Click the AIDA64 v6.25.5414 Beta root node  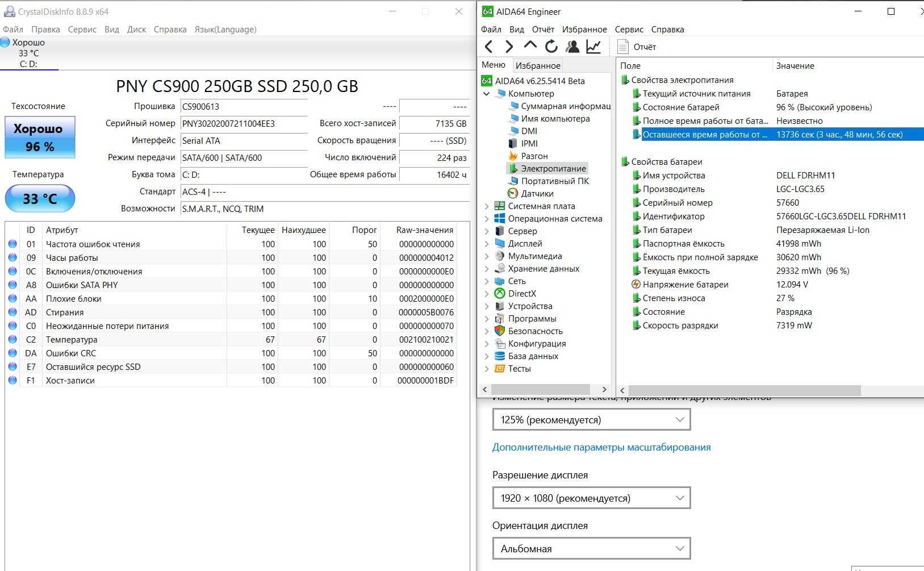540,81
